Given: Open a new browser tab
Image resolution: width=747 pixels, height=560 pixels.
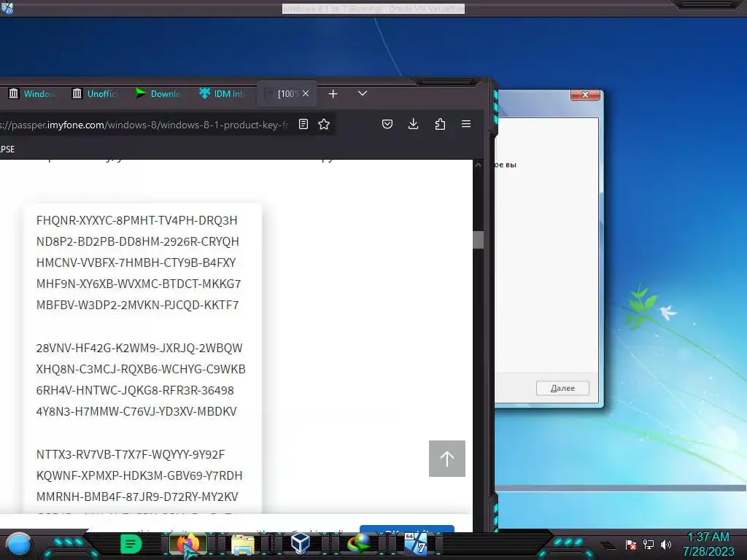Looking at the screenshot, I should pos(333,94).
